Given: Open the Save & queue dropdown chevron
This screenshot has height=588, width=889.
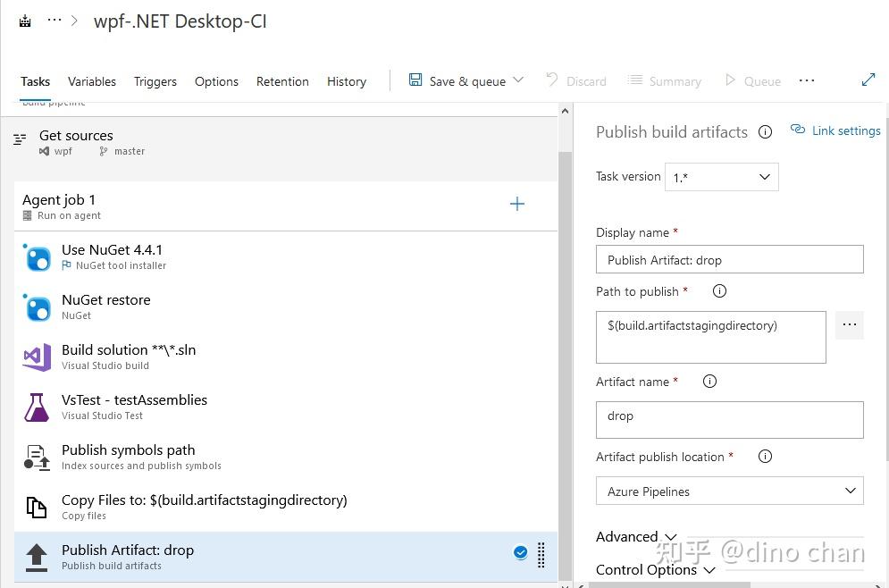Looking at the screenshot, I should point(518,80).
